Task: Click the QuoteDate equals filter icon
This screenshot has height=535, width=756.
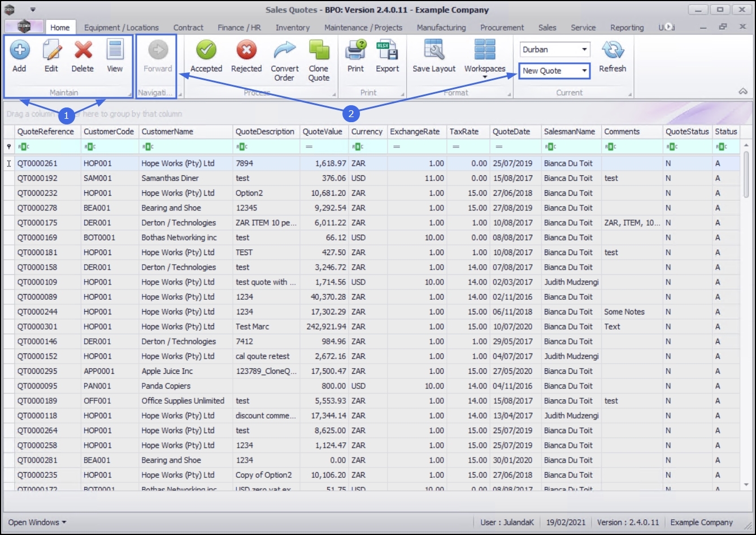Action: click(499, 147)
